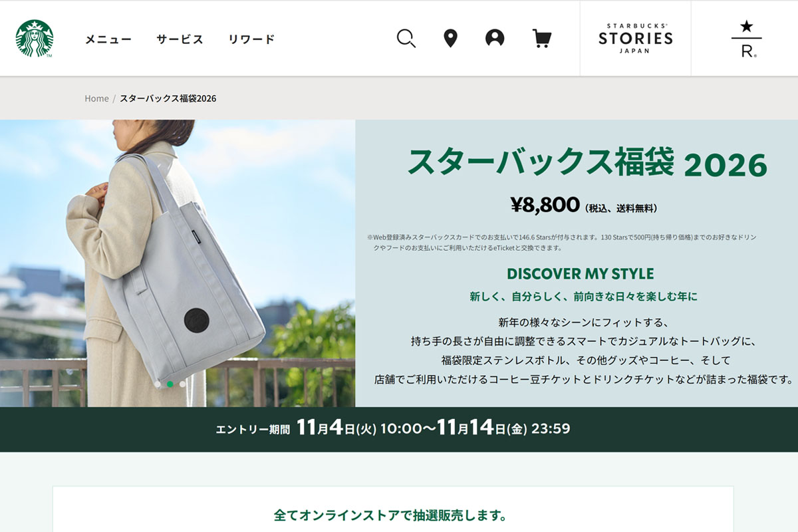This screenshot has width=798, height=532.
Task: Click the gray tote bag hero photo
Action: click(178, 263)
